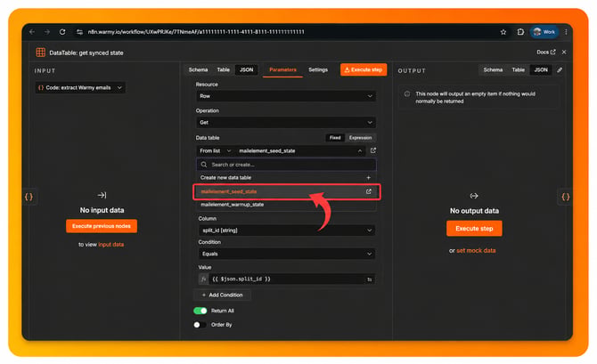Image resolution: width=597 pixels, height=364 pixels.
Task: Open the browser three-dot menu
Action: click(x=566, y=32)
